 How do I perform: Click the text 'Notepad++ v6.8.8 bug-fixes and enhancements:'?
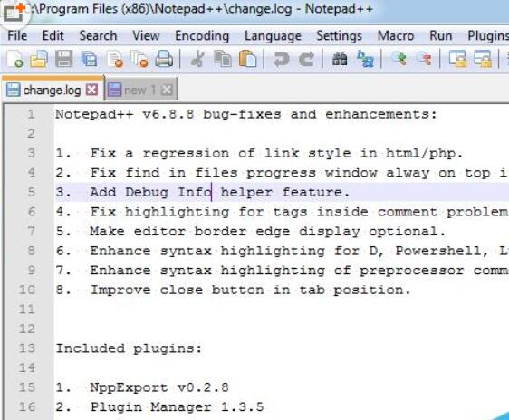(x=246, y=114)
